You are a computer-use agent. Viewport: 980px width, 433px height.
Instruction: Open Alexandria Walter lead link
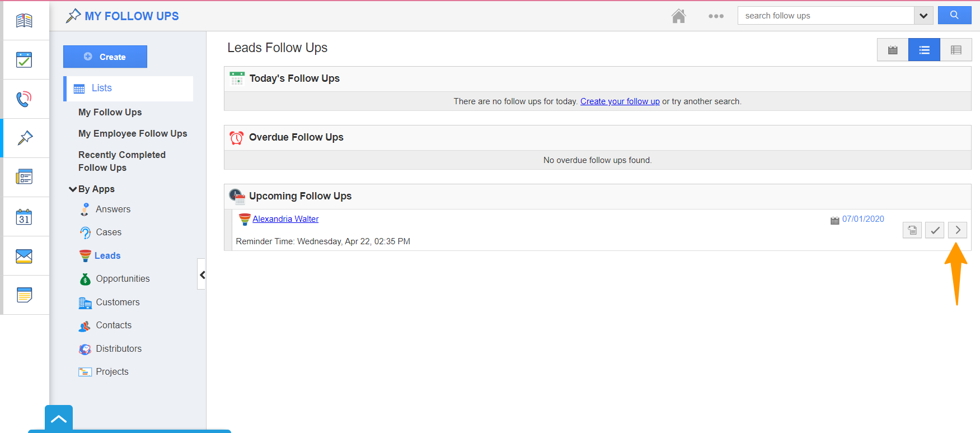(285, 219)
